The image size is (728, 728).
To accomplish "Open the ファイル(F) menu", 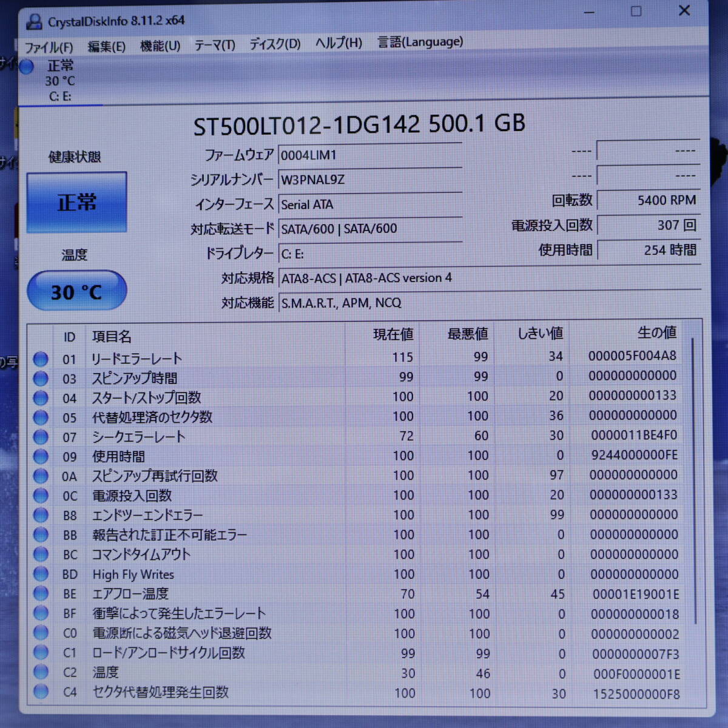I will pos(49,47).
